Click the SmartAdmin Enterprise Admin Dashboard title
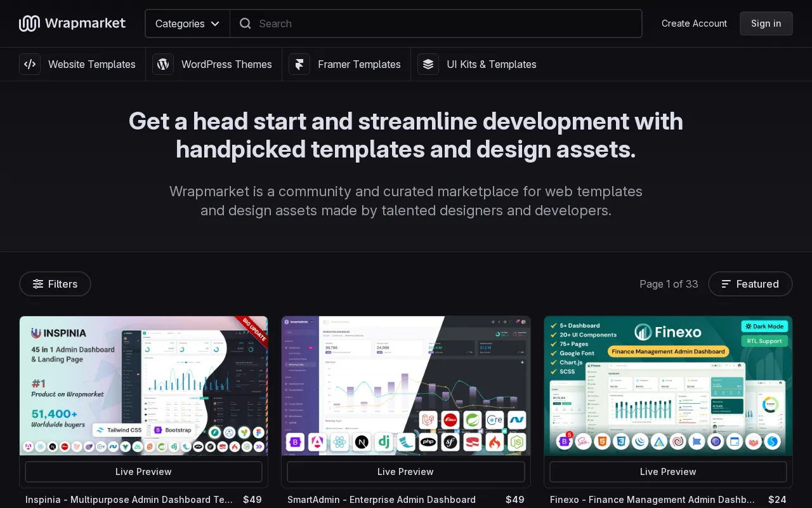The image size is (812, 508). [x=381, y=500]
